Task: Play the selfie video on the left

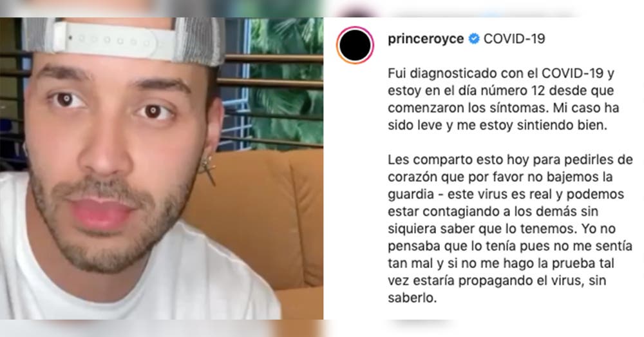Action: click(162, 169)
